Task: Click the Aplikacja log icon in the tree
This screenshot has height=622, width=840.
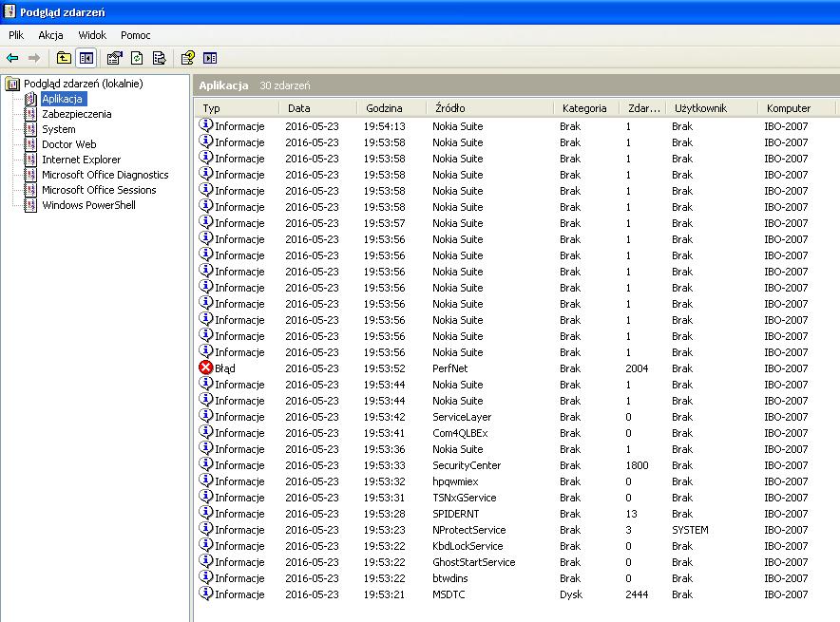Action: click(x=31, y=99)
